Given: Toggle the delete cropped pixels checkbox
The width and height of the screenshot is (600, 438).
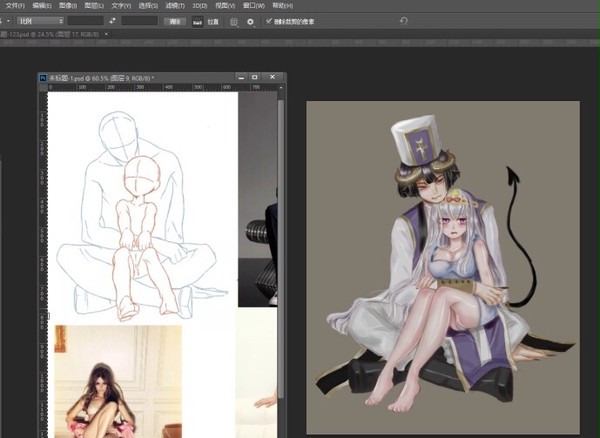Looking at the screenshot, I should tap(269, 21).
